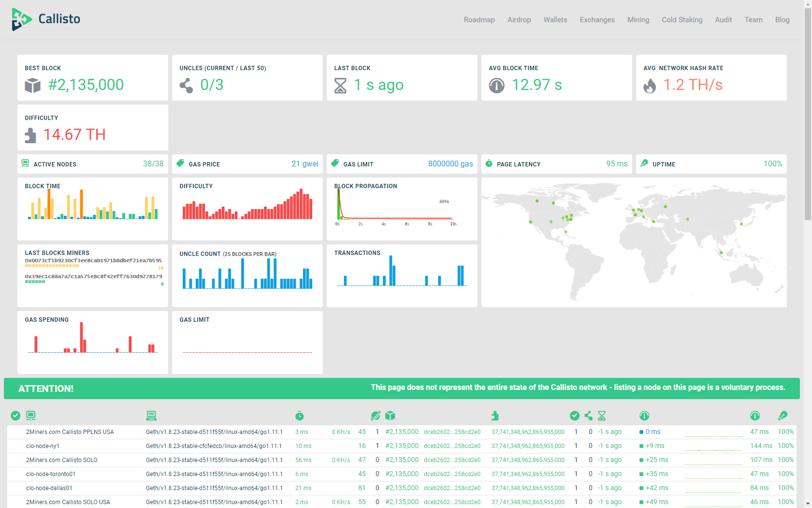The image size is (812, 508).
Task: Click the Block Propagation chart
Action: [395, 207]
